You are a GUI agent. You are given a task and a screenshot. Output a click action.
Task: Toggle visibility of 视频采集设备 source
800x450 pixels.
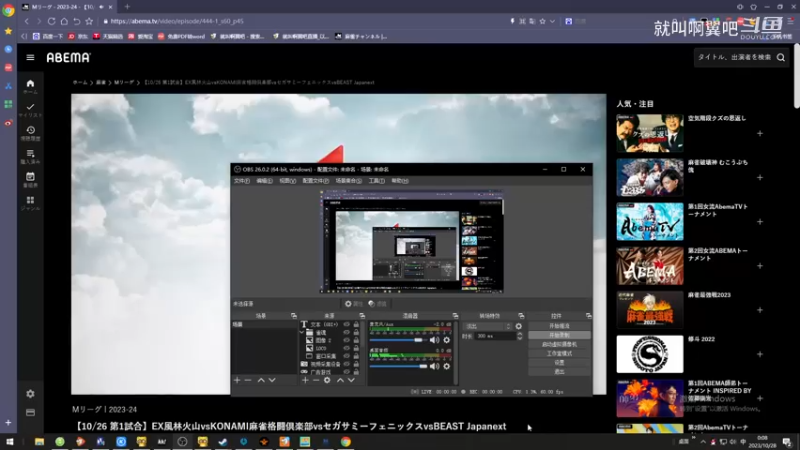[x=346, y=364]
